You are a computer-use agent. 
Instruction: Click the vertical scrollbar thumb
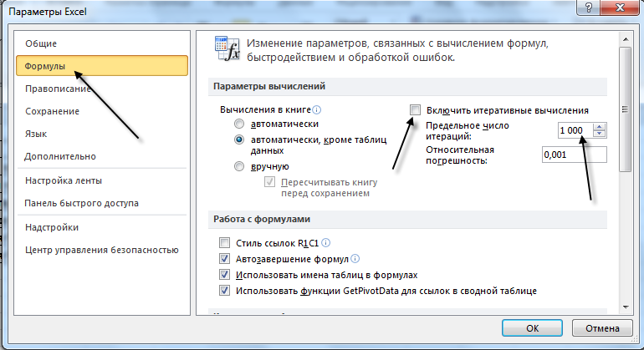pyautogui.click(x=626, y=109)
